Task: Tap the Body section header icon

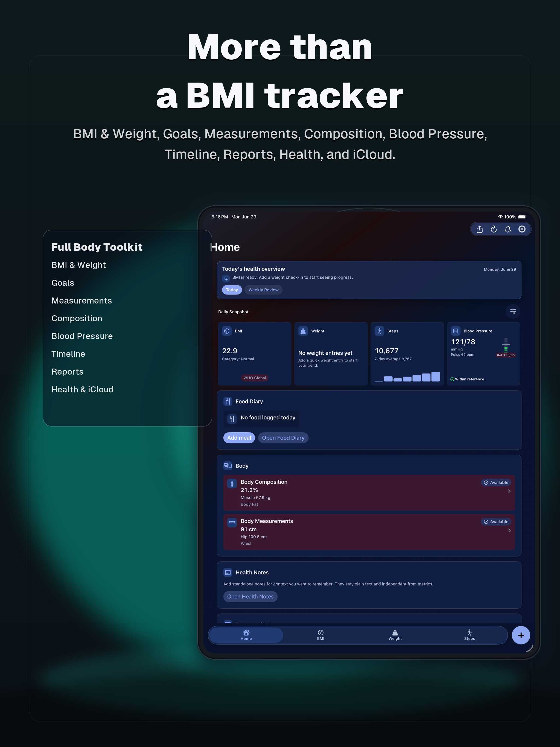Action: 228,466
